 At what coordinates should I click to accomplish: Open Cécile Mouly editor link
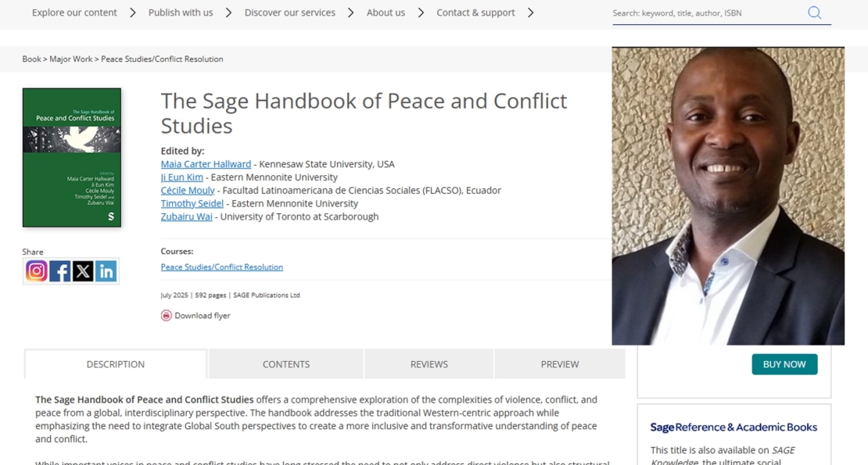(x=188, y=190)
